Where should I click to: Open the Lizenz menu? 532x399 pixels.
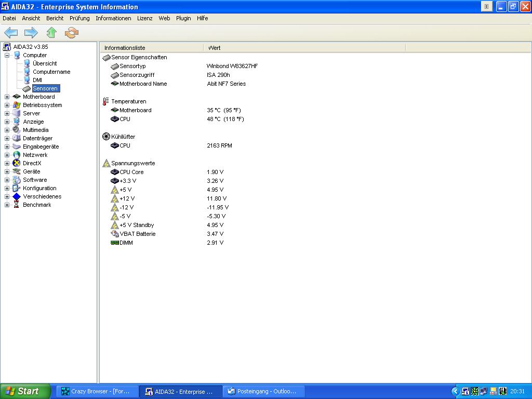144,18
